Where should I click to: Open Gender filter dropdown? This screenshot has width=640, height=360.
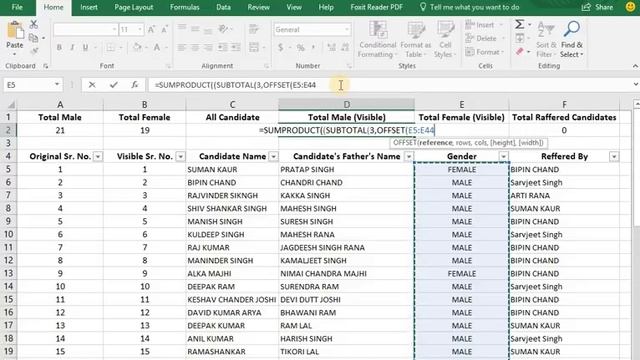tap(503, 156)
